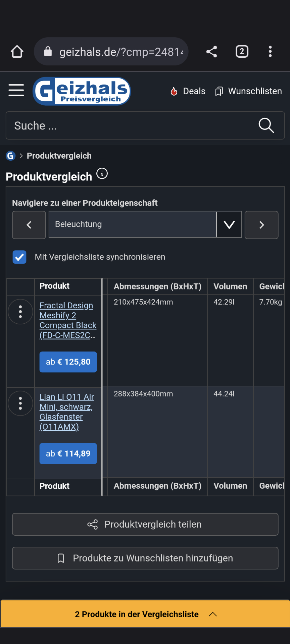Click the Produktvergleich breadcrumb
290x644 pixels.
point(59,156)
